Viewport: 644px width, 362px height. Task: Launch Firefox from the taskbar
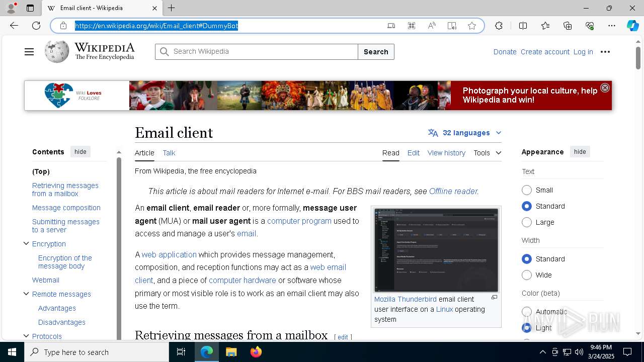click(x=256, y=352)
